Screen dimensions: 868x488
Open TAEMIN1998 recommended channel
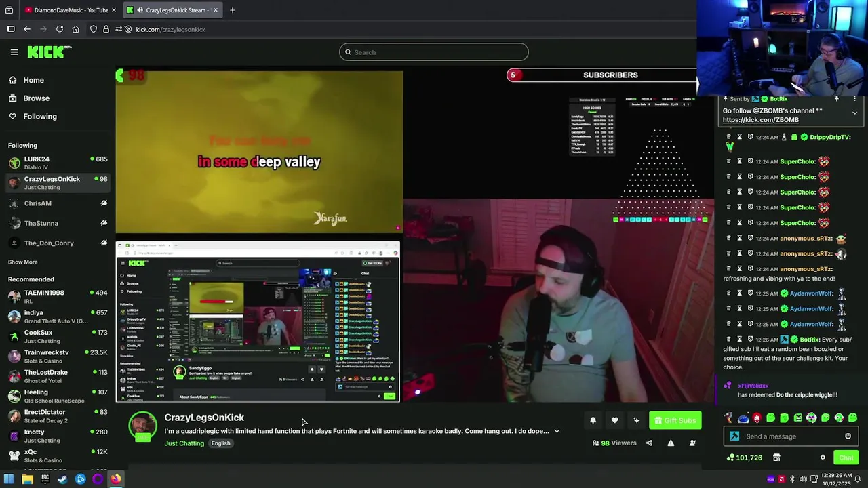[x=58, y=296]
